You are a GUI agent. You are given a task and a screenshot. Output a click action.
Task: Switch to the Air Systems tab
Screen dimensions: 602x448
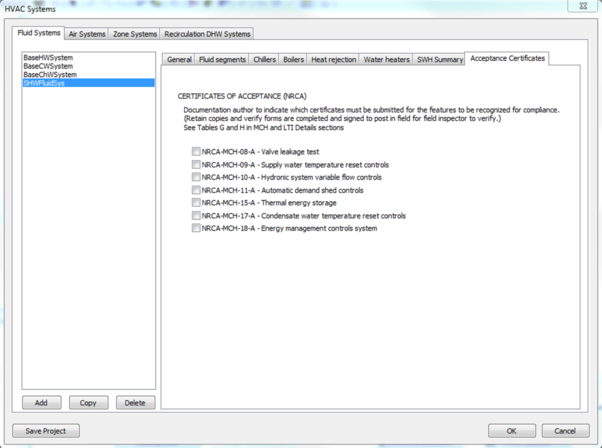[x=87, y=34]
